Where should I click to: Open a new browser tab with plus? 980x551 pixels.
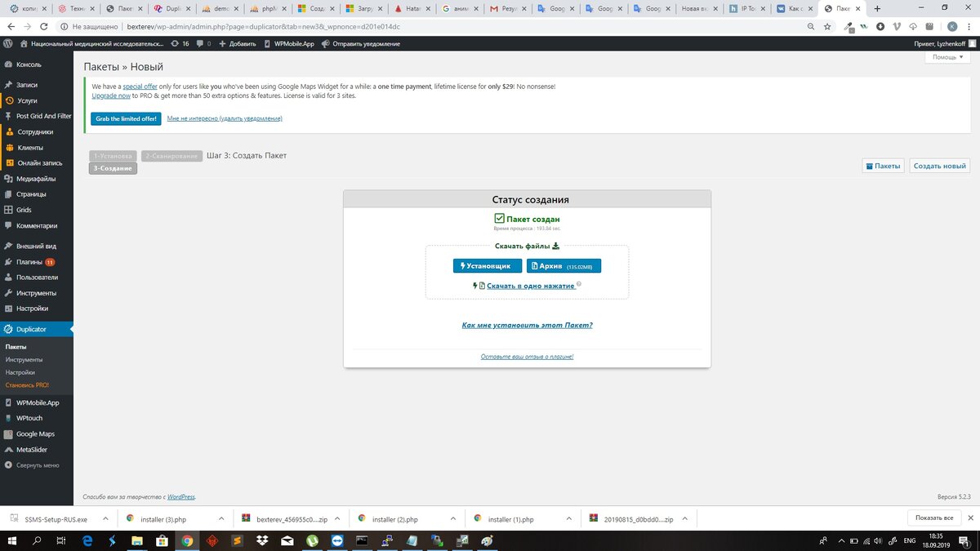(x=877, y=8)
